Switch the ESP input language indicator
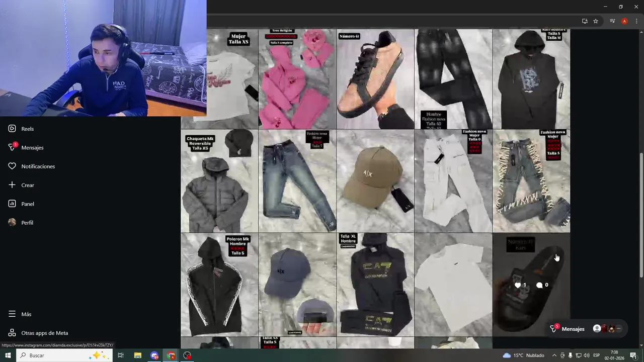The image size is (644, 362). tap(597, 355)
